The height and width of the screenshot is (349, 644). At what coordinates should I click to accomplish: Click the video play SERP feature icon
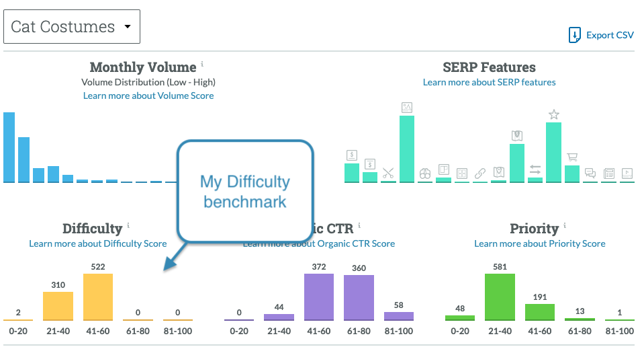tap(627, 173)
